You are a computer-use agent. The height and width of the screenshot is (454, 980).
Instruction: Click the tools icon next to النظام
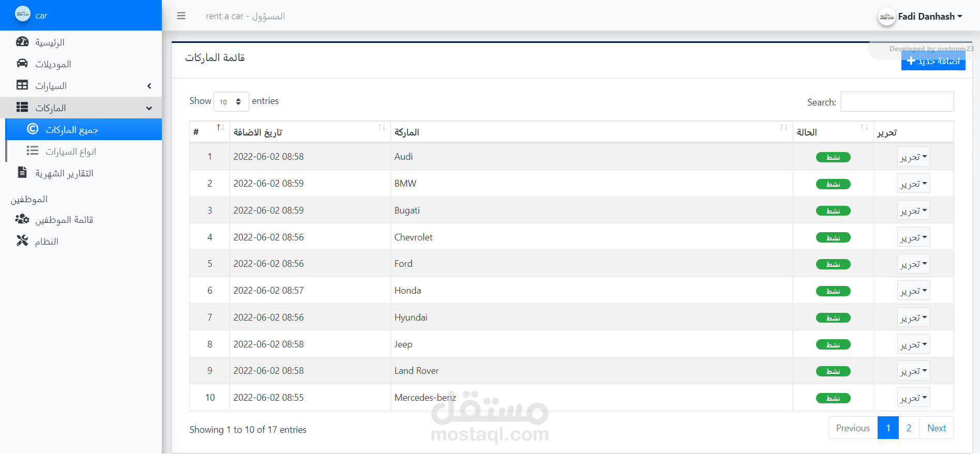pyautogui.click(x=22, y=240)
